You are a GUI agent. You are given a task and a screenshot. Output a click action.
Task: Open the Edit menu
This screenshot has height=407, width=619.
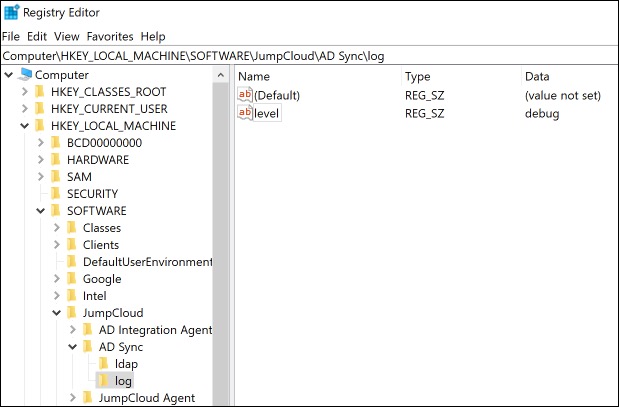(37, 36)
